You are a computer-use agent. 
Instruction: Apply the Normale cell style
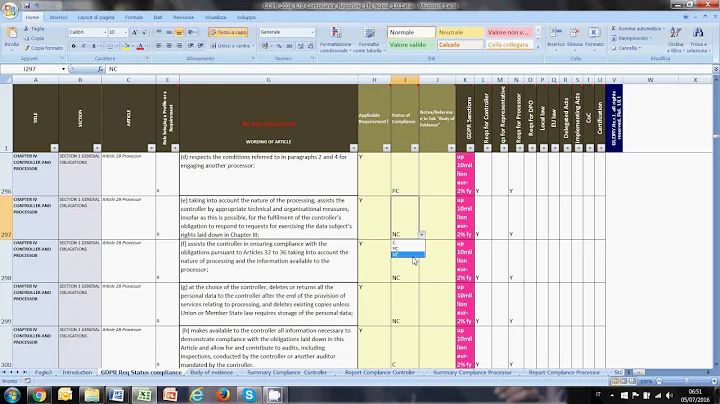click(411, 32)
